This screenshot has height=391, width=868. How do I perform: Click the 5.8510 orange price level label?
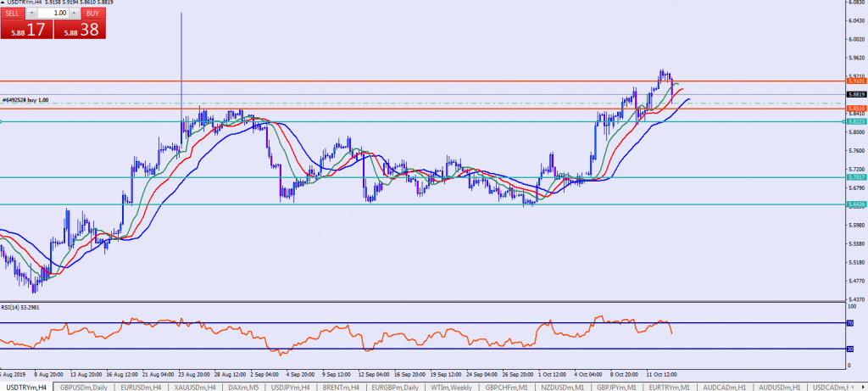pyautogui.click(x=854, y=109)
